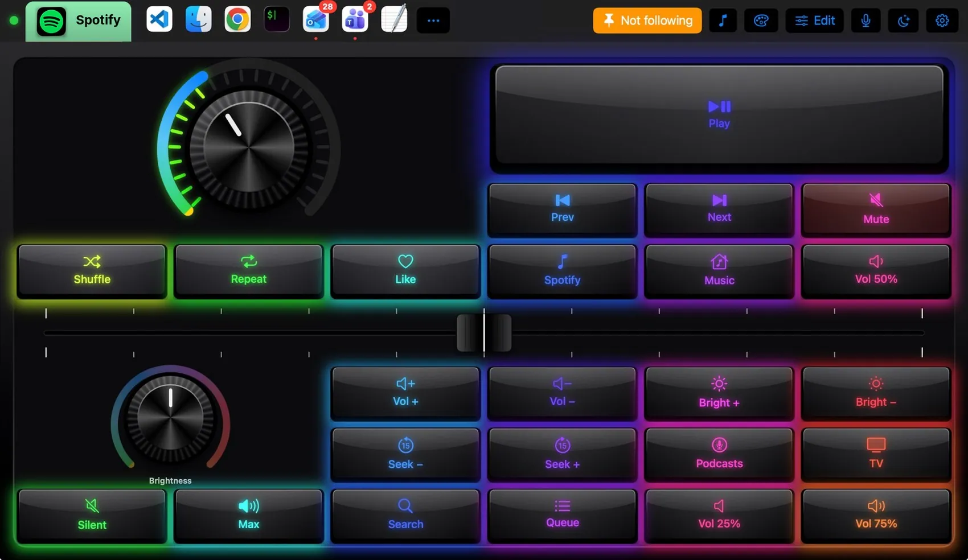The height and width of the screenshot is (560, 968).
Task: Click the Search magnifier button
Action: (x=405, y=516)
